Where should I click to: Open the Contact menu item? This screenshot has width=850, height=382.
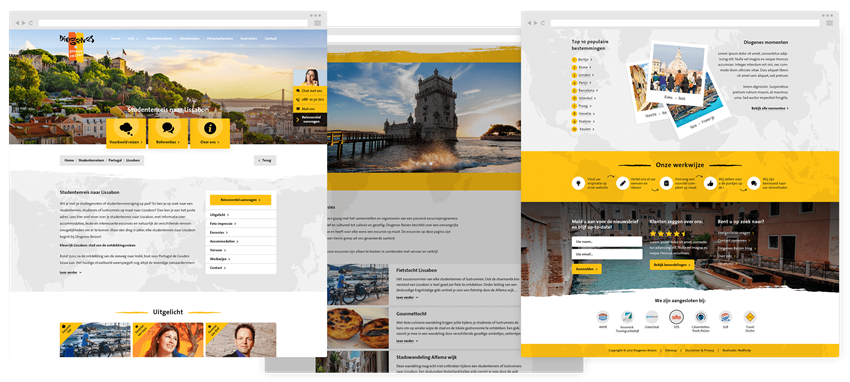[270, 38]
